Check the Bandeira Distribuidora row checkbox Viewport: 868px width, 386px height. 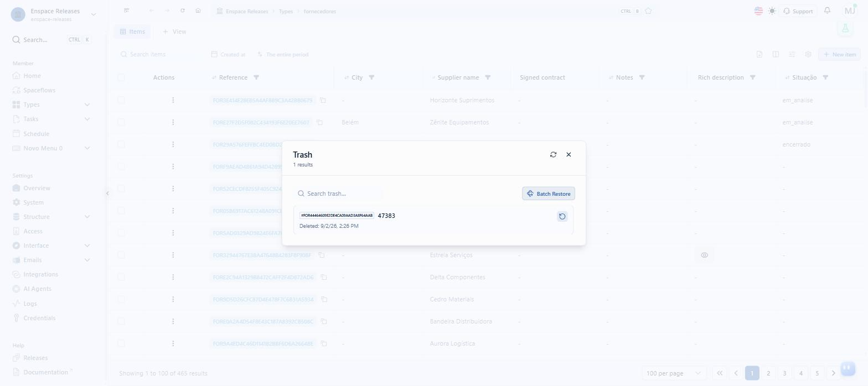pyautogui.click(x=121, y=321)
